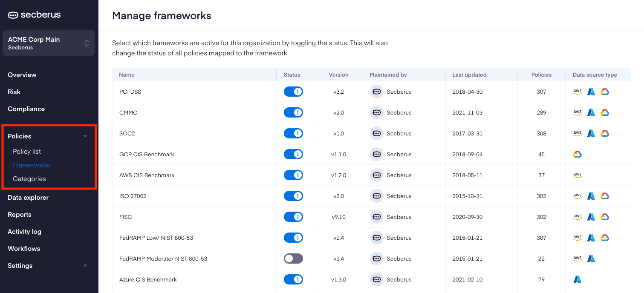Click the Azure icon in the FISC row

coord(591,217)
